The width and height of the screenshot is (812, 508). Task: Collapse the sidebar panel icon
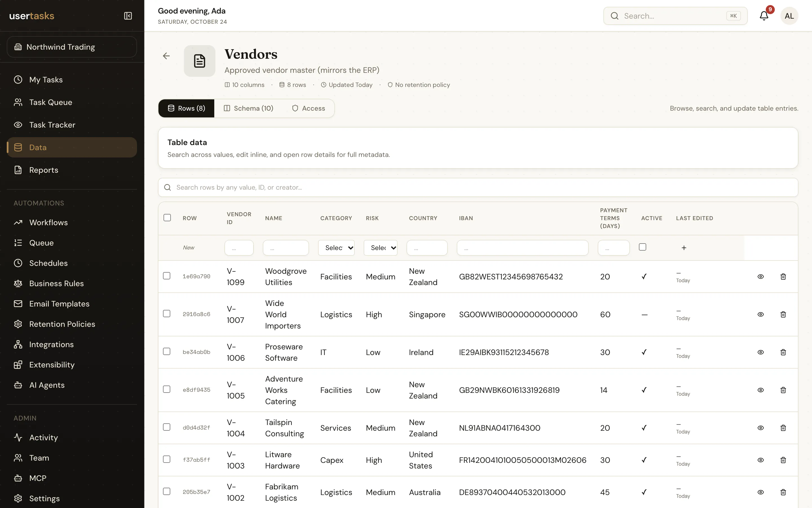click(128, 16)
